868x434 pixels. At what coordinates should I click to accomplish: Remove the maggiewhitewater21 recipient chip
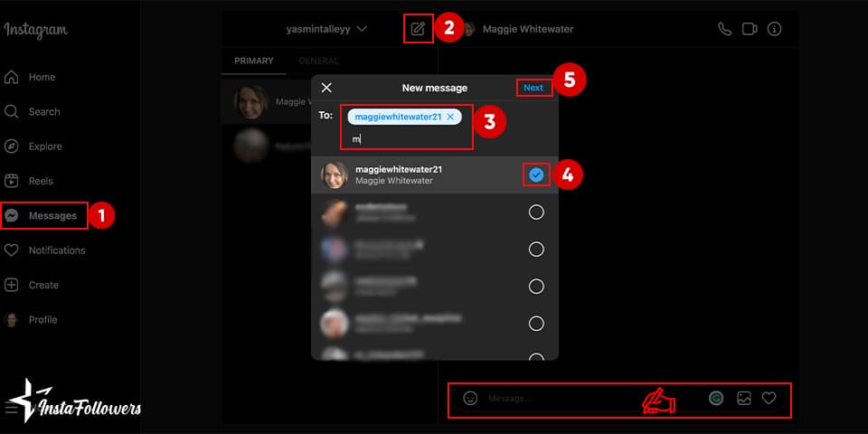[450, 117]
